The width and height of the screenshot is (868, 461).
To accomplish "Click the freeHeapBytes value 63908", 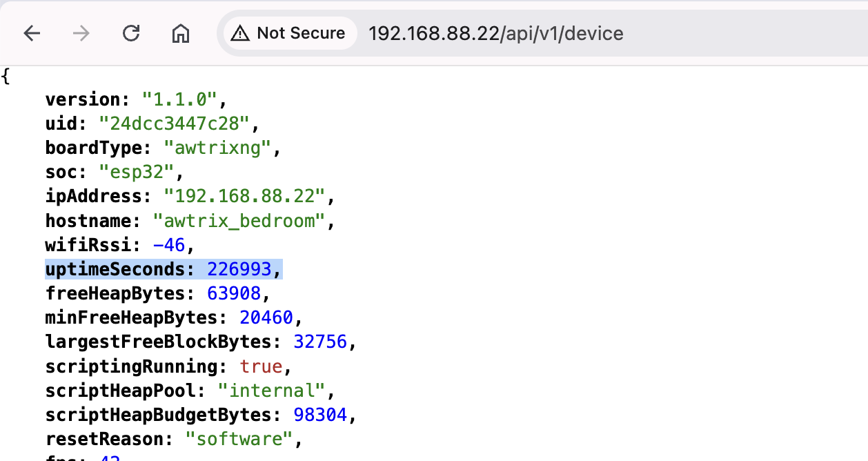I will [x=234, y=293].
